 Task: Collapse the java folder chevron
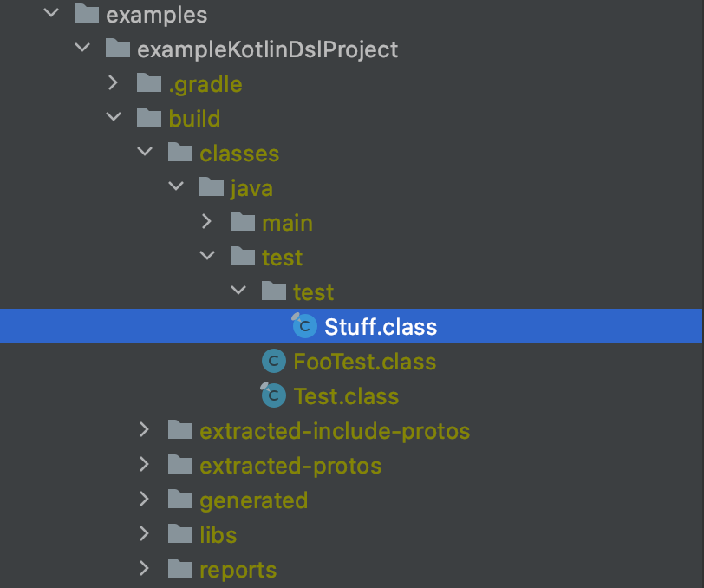(176, 186)
